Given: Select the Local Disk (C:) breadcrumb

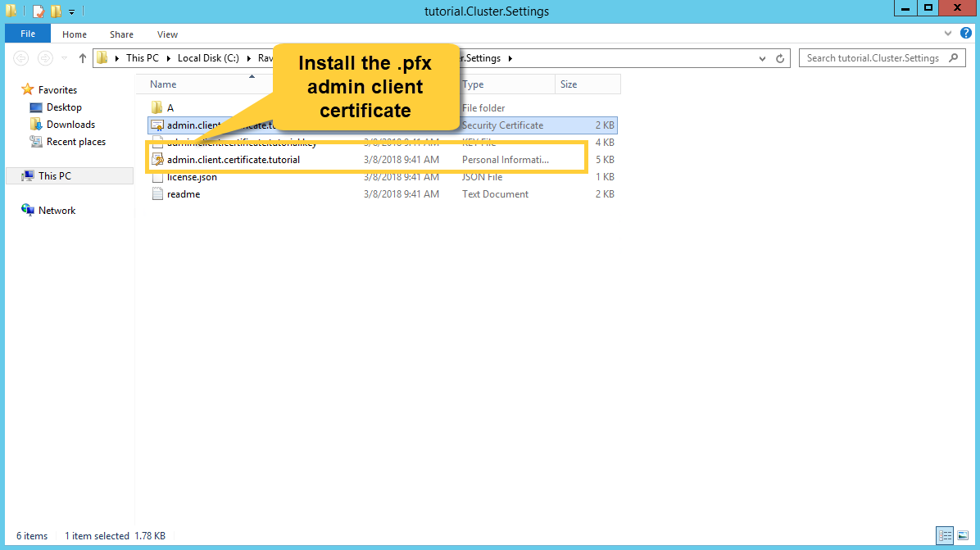Looking at the screenshot, I should [x=208, y=58].
